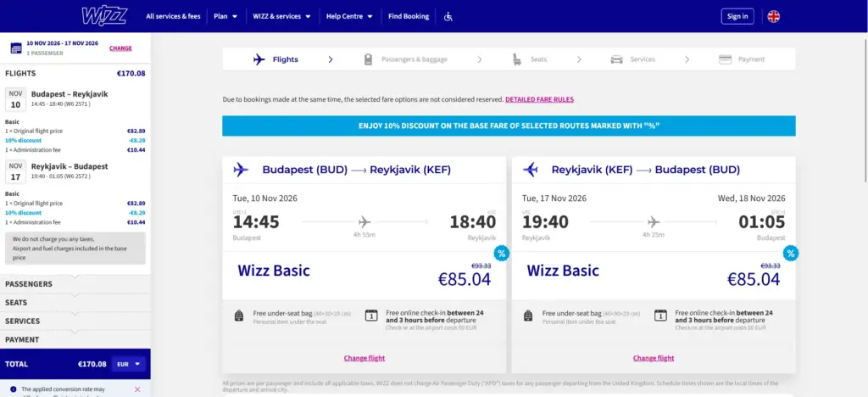Expand the PAYMENT sidebar section
Image resolution: width=868 pixels, height=397 pixels.
[x=75, y=339]
